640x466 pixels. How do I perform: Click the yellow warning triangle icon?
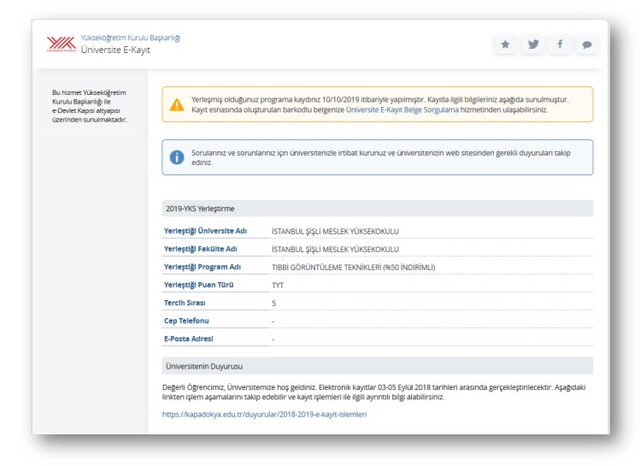pyautogui.click(x=177, y=104)
